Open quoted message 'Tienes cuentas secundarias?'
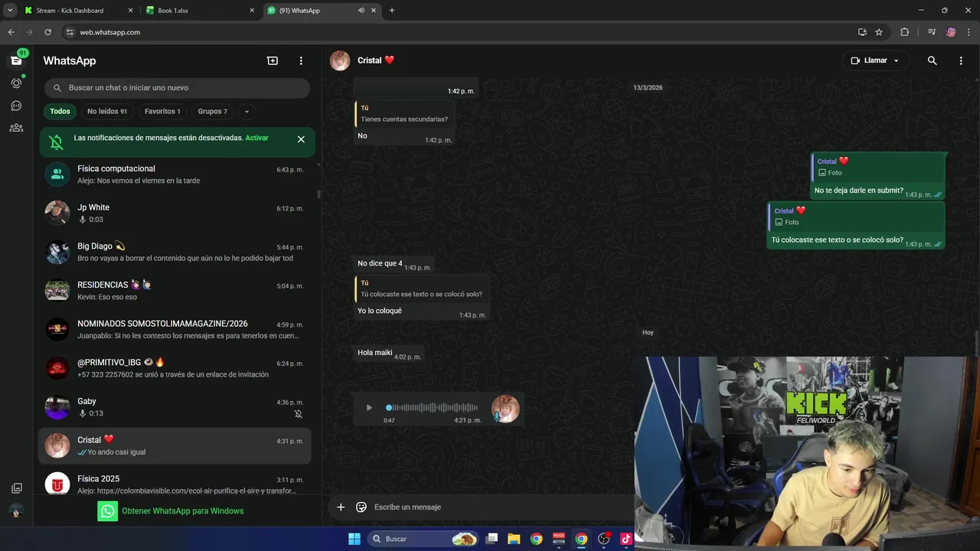The width and height of the screenshot is (980, 551). tap(403, 114)
